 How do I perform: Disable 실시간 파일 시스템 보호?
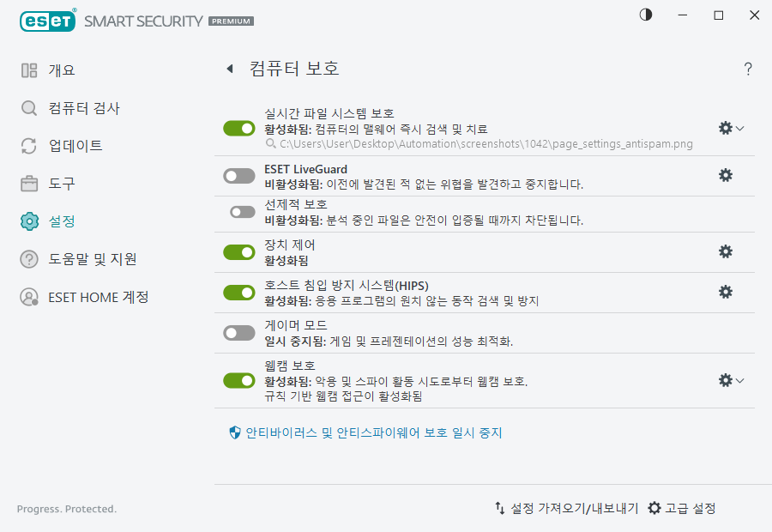(238, 129)
